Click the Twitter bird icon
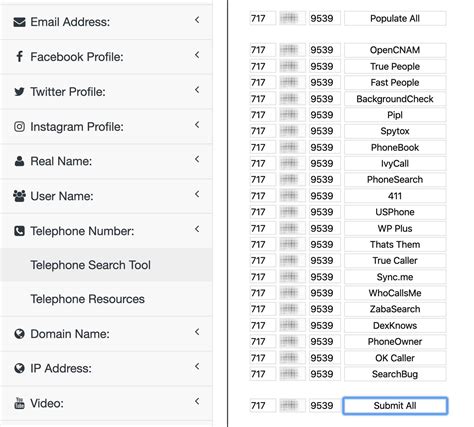The width and height of the screenshot is (474, 427). point(19,91)
